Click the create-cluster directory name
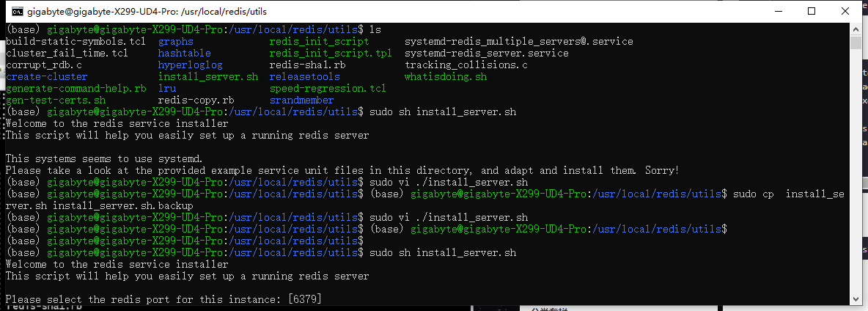 click(46, 77)
